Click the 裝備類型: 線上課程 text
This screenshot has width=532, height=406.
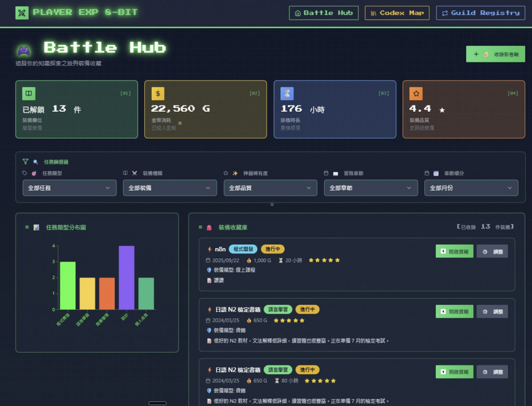point(234,270)
